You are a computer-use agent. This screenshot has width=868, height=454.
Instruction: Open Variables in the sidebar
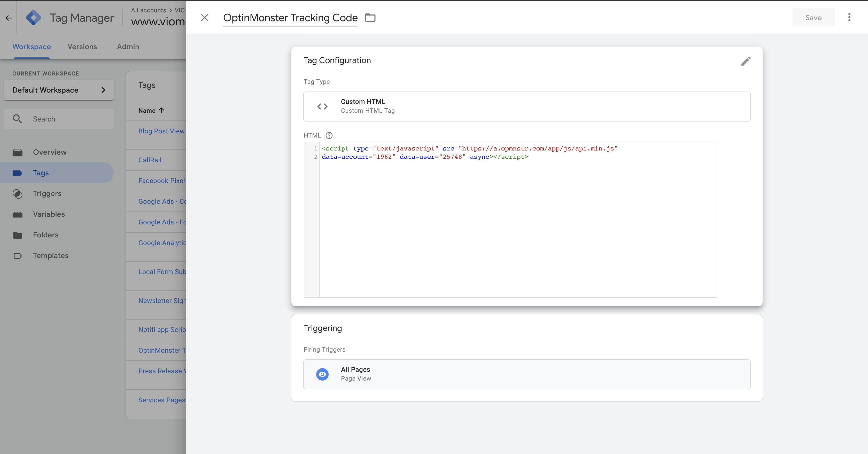(x=49, y=214)
